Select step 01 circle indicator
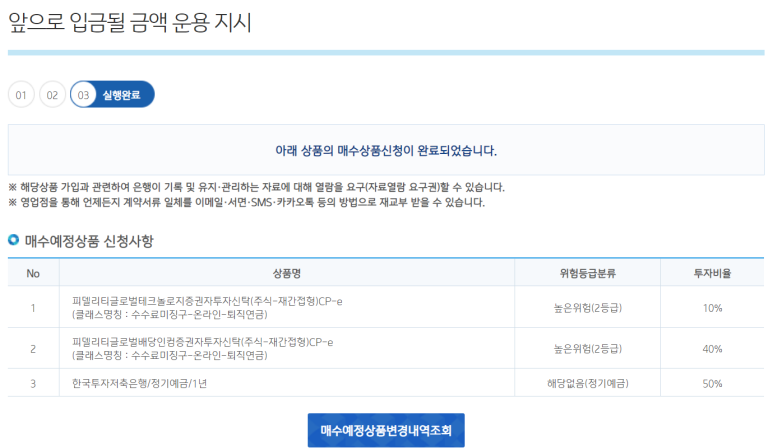773x448 pixels. [x=21, y=95]
